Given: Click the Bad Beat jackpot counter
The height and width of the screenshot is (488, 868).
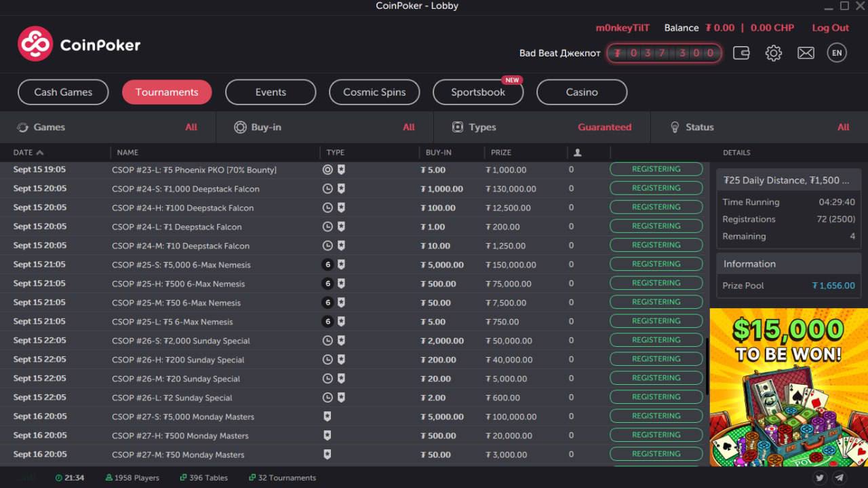Looking at the screenshot, I should coord(664,53).
